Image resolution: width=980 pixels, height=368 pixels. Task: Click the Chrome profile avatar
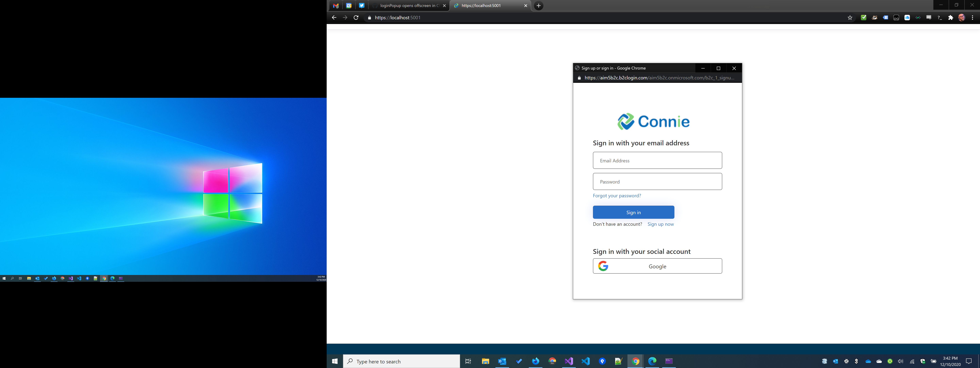962,18
